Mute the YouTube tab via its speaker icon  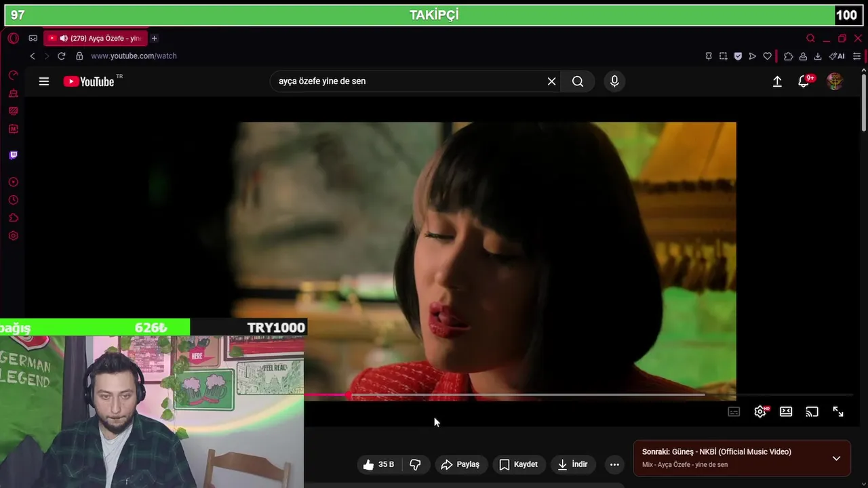[64, 39]
